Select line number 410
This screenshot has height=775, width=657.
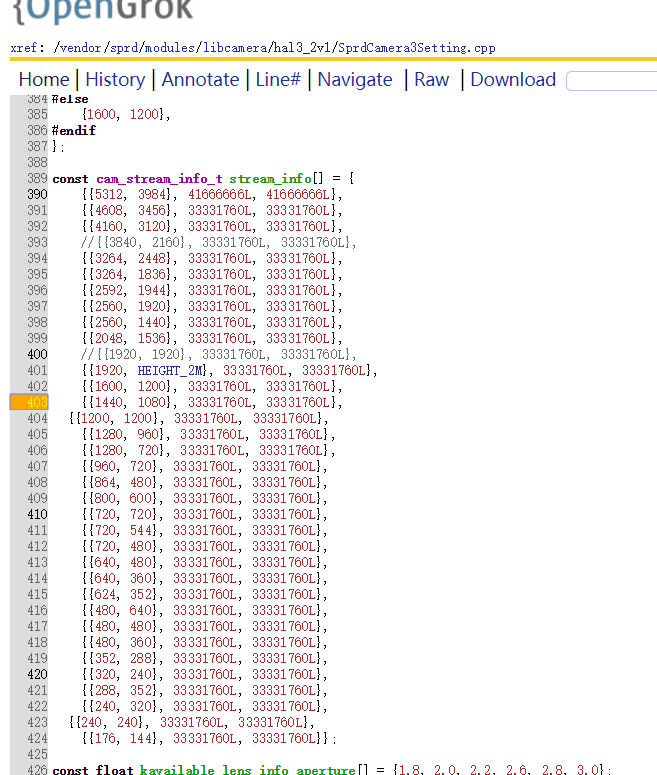click(37, 515)
